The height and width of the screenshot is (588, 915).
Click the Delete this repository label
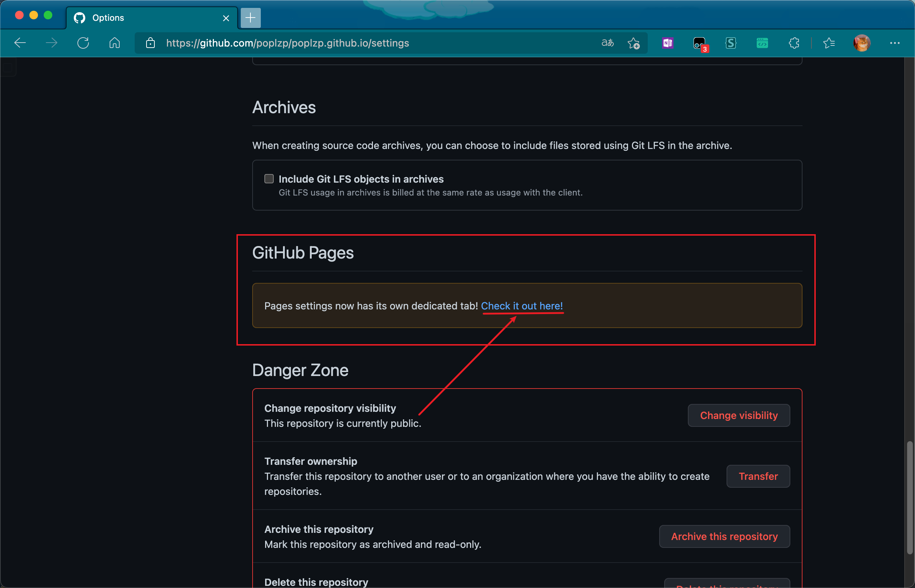click(x=316, y=582)
